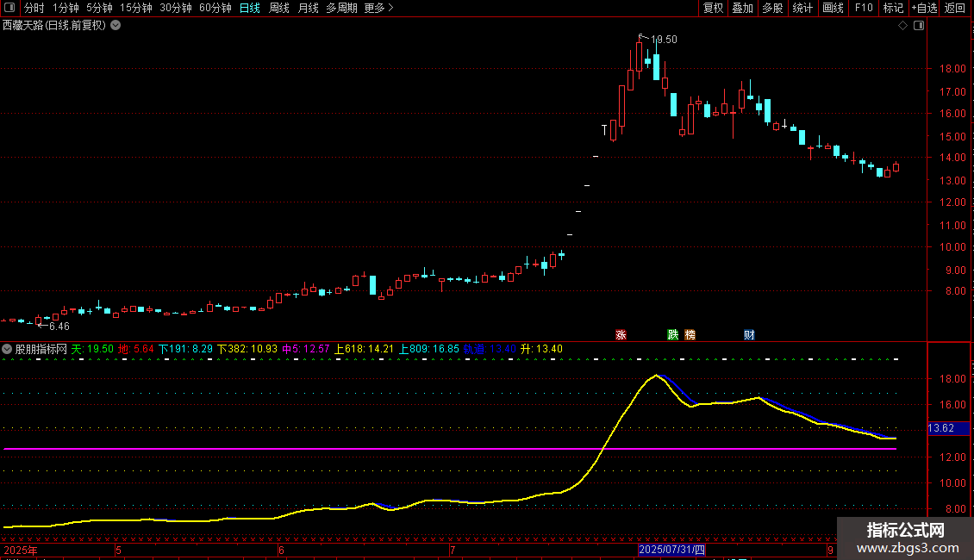Click the 中5: 12.57 indicator value
Screen dimensions: 974x560
click(306, 349)
